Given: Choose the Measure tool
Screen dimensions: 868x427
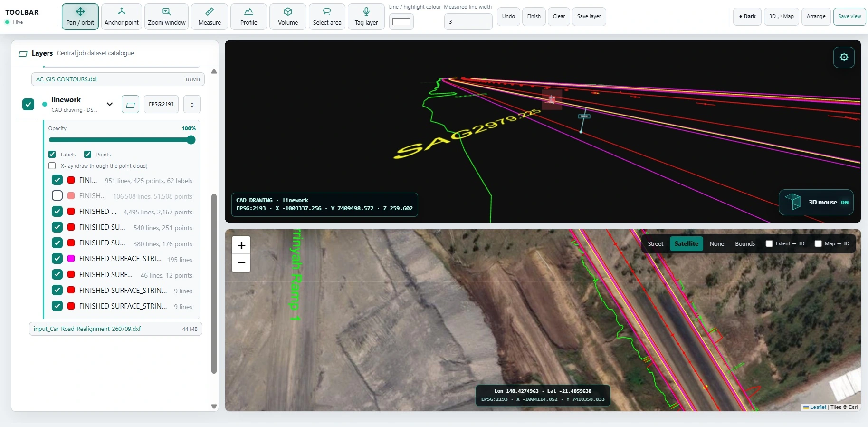Looking at the screenshot, I should pos(210,17).
